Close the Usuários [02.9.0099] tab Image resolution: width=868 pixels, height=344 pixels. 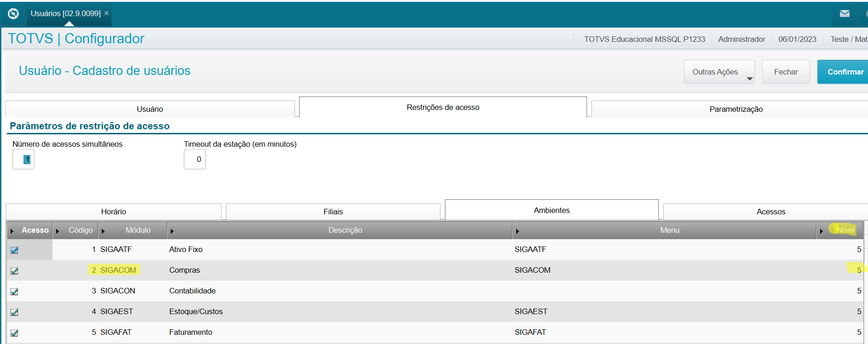click(106, 13)
